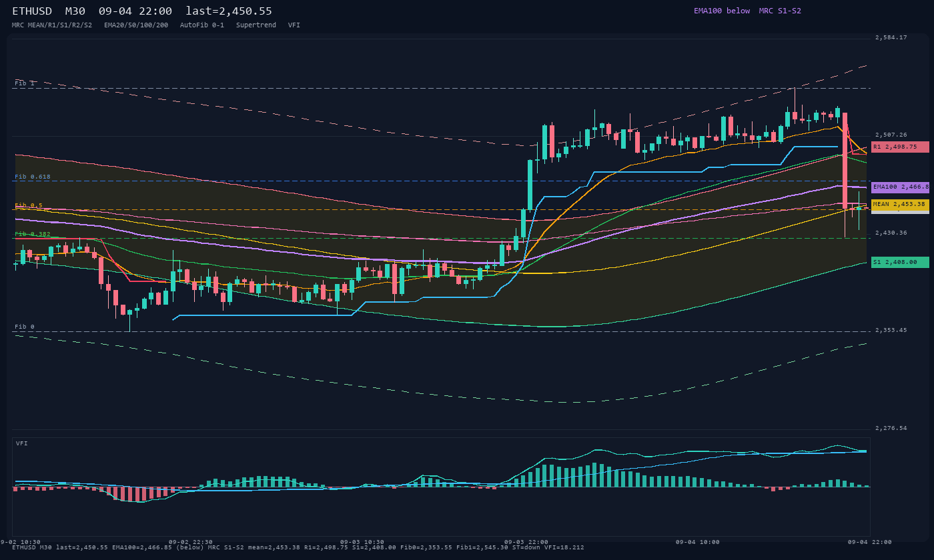
Task: Select the EMA20/50/100/200 indicator label
Action: coord(136,25)
